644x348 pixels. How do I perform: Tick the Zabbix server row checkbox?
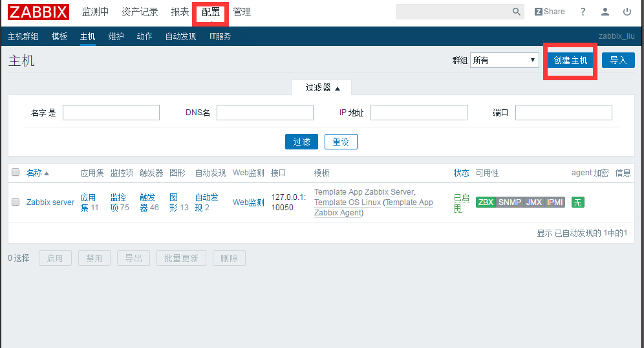tap(16, 202)
